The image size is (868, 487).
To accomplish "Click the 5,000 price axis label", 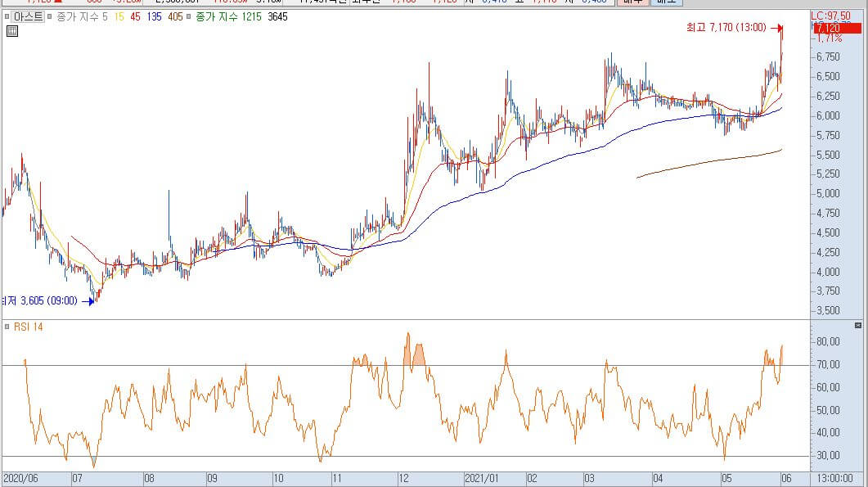I will [x=828, y=193].
